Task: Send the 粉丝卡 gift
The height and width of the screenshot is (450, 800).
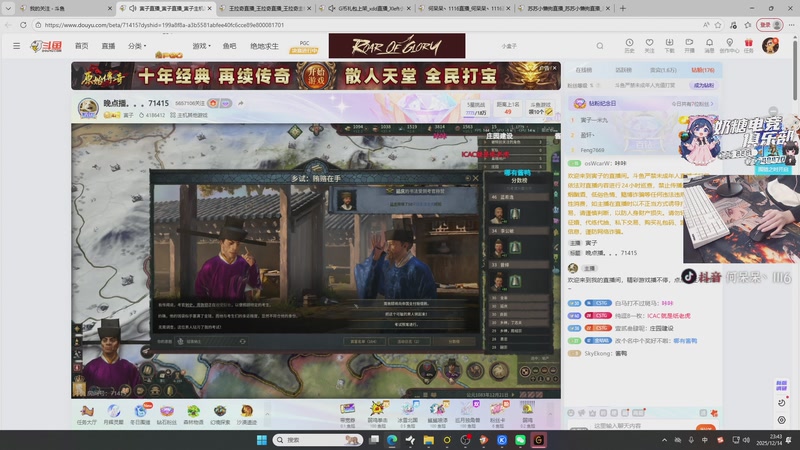Action: coord(497,414)
